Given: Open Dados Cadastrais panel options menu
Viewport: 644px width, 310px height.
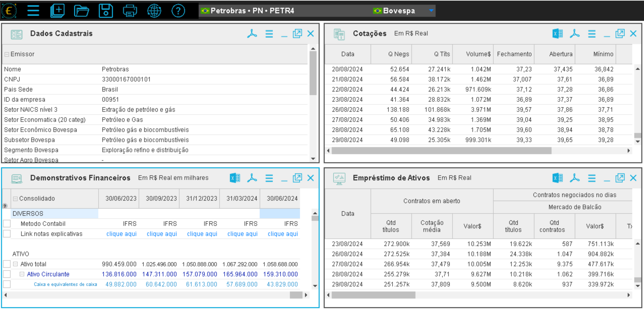Looking at the screenshot, I should (269, 34).
